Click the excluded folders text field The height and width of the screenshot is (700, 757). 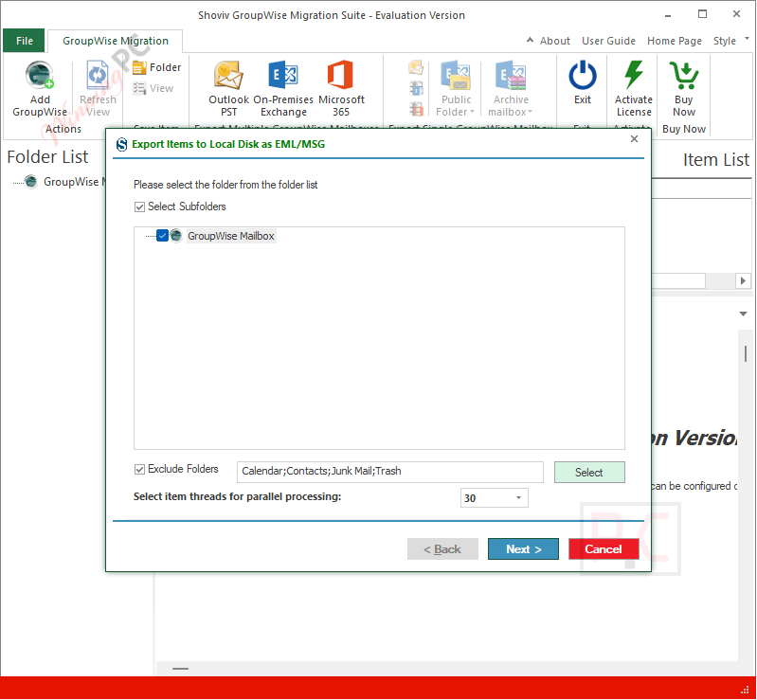point(389,472)
